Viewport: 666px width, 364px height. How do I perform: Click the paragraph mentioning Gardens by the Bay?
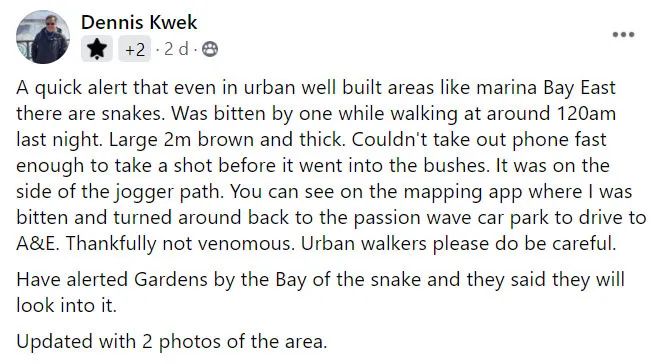321,292
